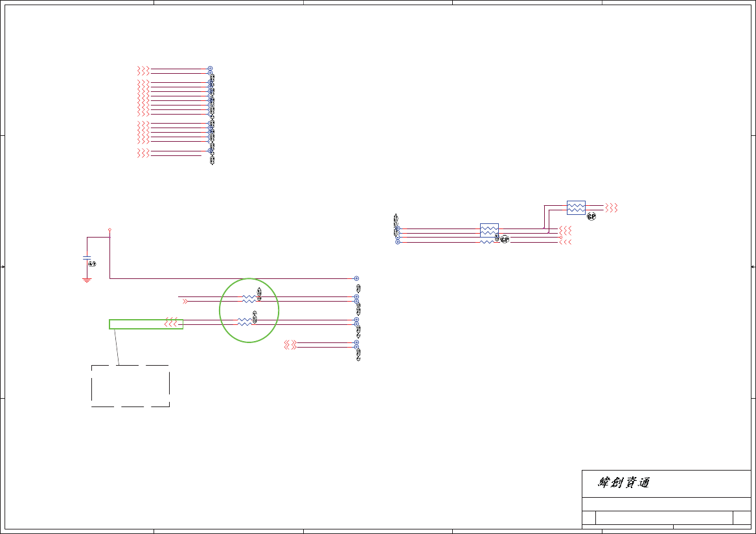Click the GP marker beside the middle network
756x534 pixels.
tap(505, 239)
